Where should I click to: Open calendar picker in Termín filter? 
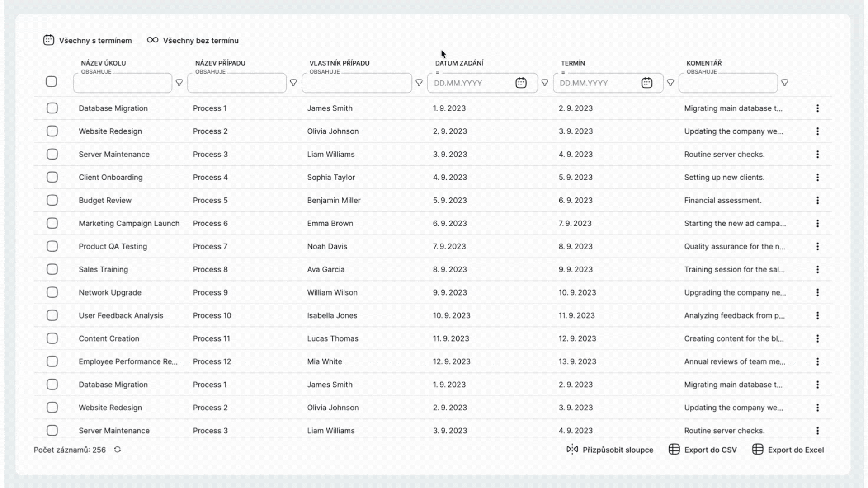pyautogui.click(x=646, y=83)
